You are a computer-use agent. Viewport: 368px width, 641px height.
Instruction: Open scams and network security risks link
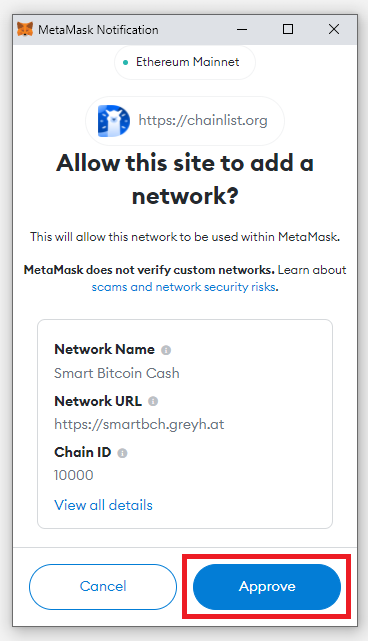[184, 287]
